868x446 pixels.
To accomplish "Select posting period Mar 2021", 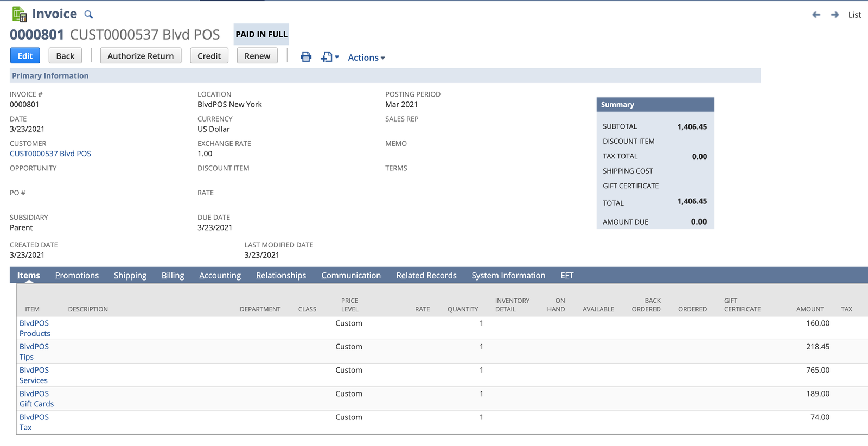I will click(x=401, y=105).
